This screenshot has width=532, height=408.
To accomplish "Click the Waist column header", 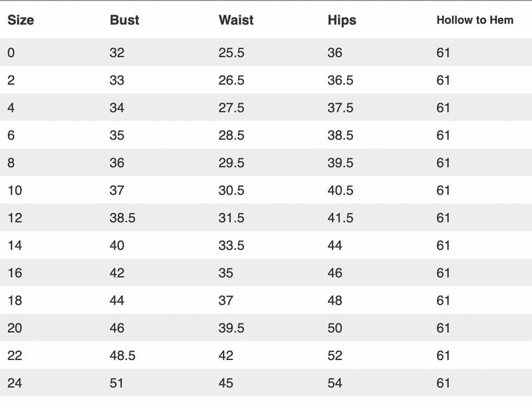I will pyautogui.click(x=236, y=20).
